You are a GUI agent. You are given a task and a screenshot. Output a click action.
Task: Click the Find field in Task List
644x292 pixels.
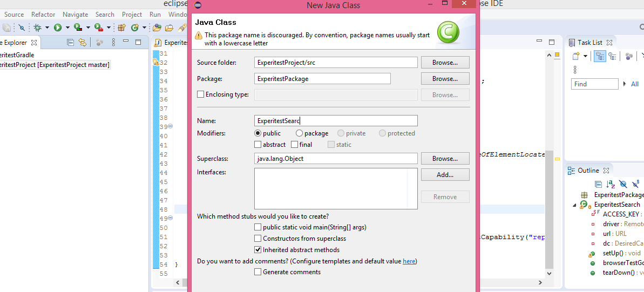pos(595,84)
